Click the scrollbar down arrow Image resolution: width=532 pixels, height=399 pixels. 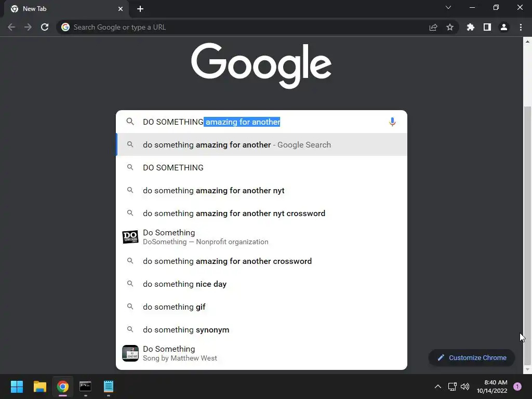point(527,369)
